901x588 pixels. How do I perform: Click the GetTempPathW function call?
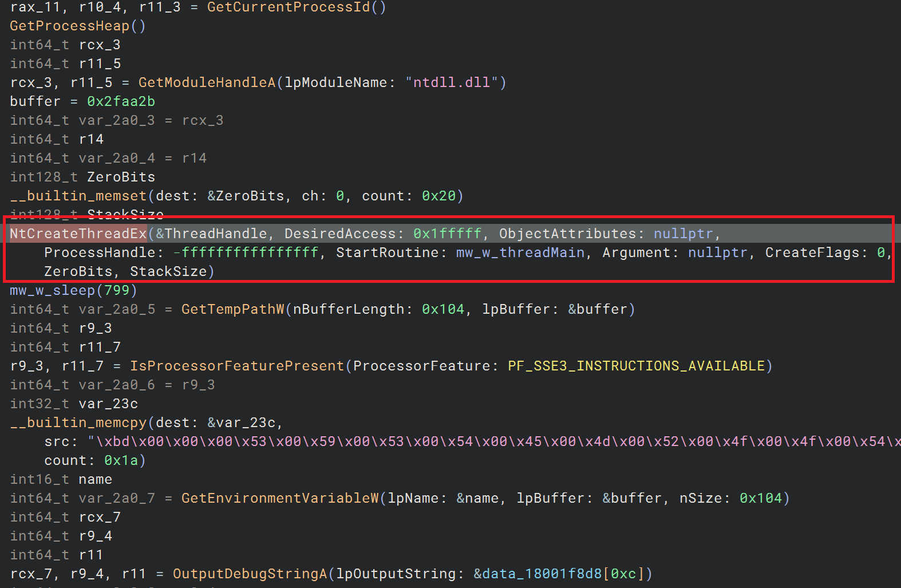coord(232,309)
